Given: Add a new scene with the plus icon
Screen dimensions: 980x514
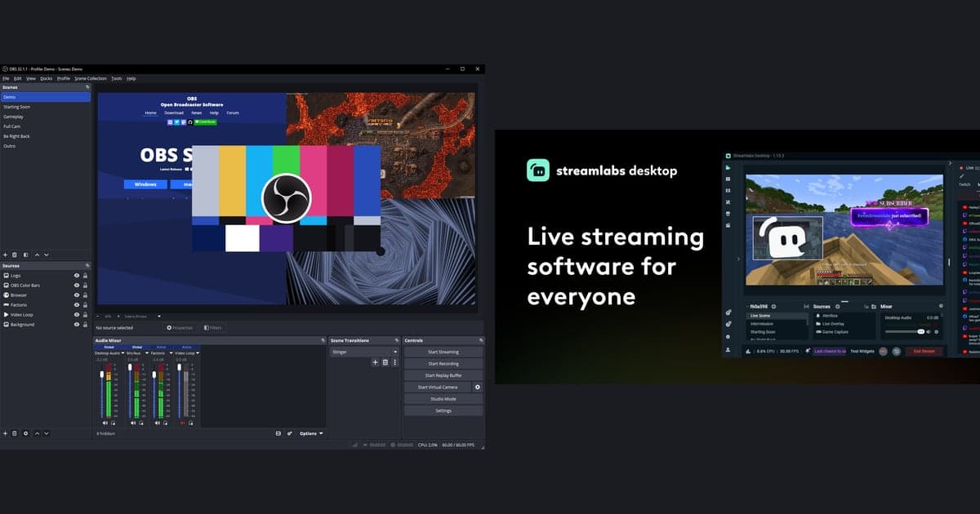Looking at the screenshot, I should tap(5, 255).
